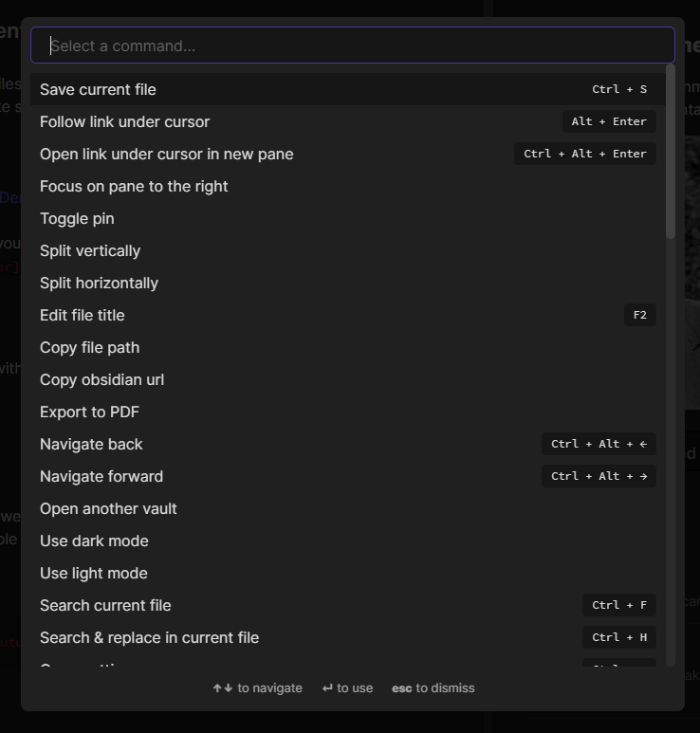Run Search current file command

pyautogui.click(x=106, y=605)
